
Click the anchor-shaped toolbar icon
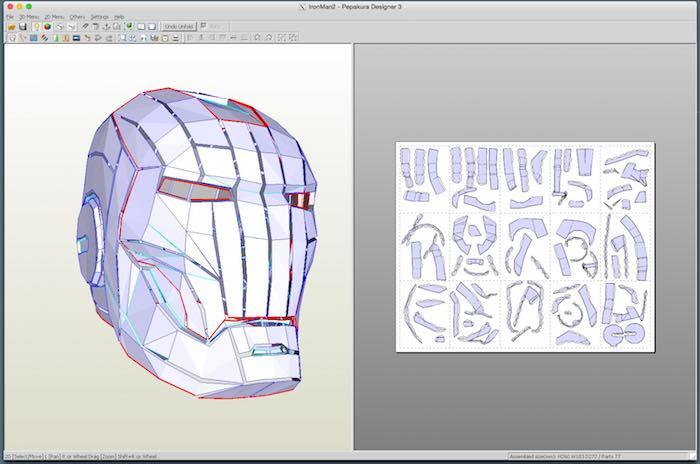point(106,27)
